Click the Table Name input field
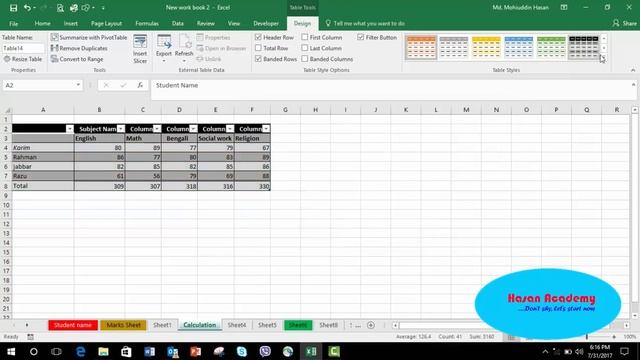This screenshot has height=360, width=640. 23,48
